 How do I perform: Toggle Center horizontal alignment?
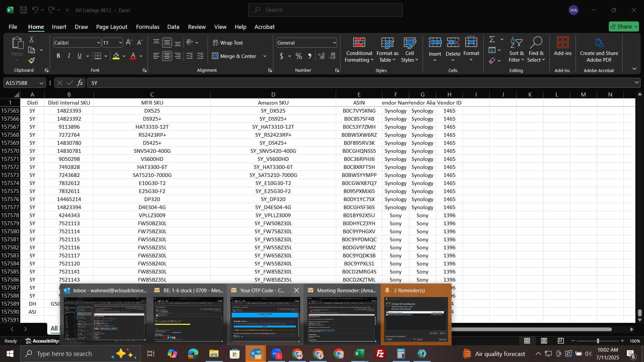pos(167,56)
